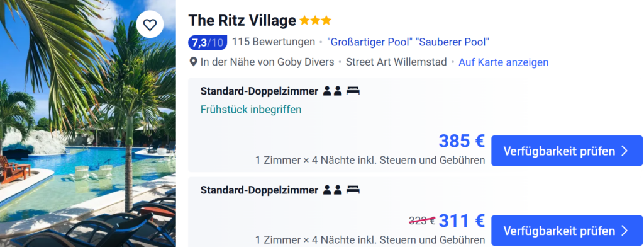Open the hotel pool photo

coord(88,123)
